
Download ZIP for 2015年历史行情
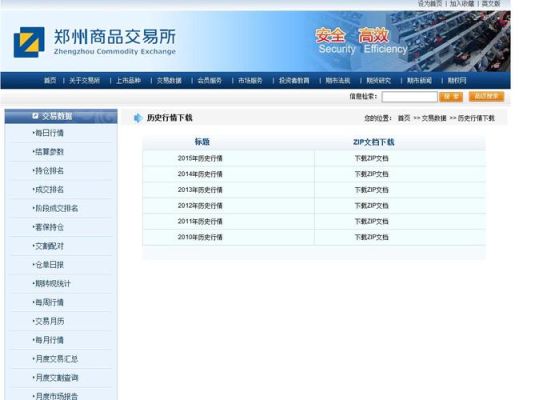tap(372, 158)
